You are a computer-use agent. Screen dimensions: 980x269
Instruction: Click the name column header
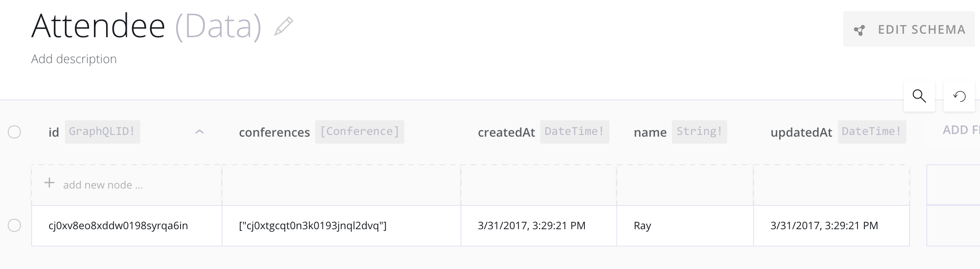point(650,132)
